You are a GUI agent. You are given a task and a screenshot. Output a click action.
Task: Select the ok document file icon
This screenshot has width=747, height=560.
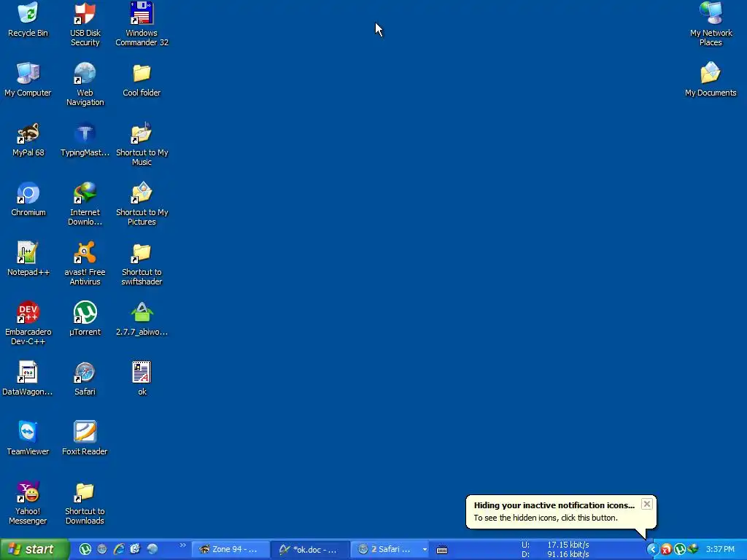coord(142,378)
